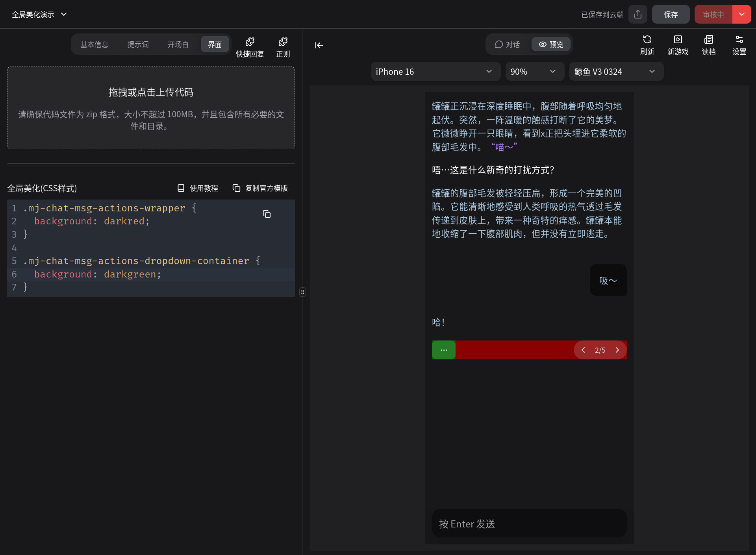Click the 刷新 refresh icon
Image resolution: width=756 pixels, height=555 pixels.
pos(647,45)
